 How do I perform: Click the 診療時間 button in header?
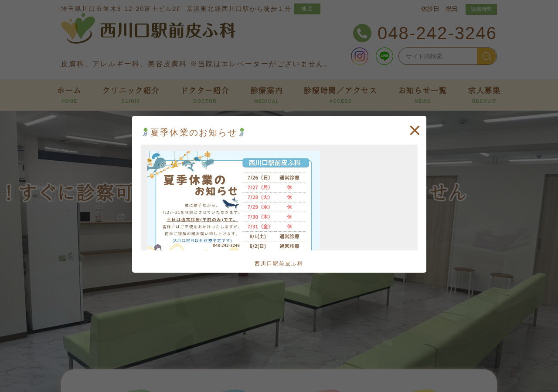481,9
